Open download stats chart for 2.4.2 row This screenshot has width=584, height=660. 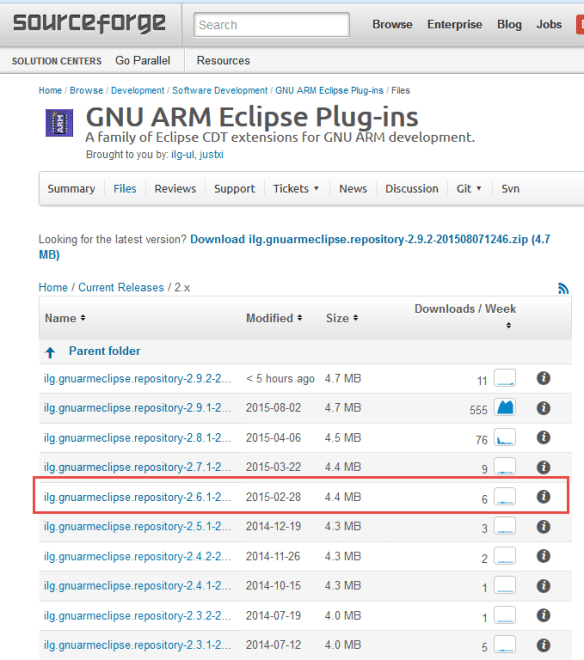tap(505, 556)
